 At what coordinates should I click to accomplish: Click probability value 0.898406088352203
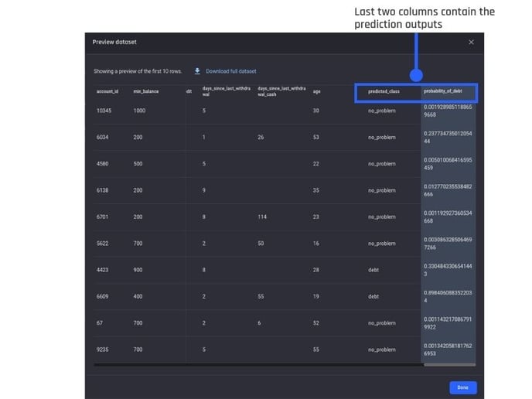448,296
